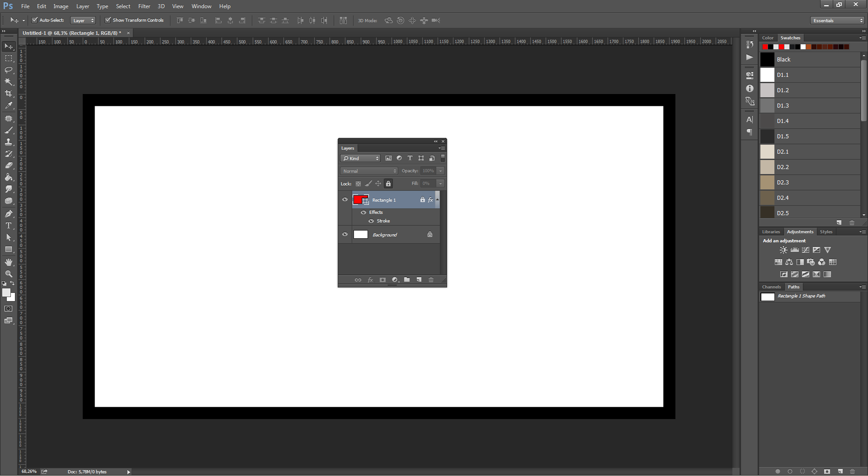
Task: Select the Move tool in toolbox
Action: point(9,47)
